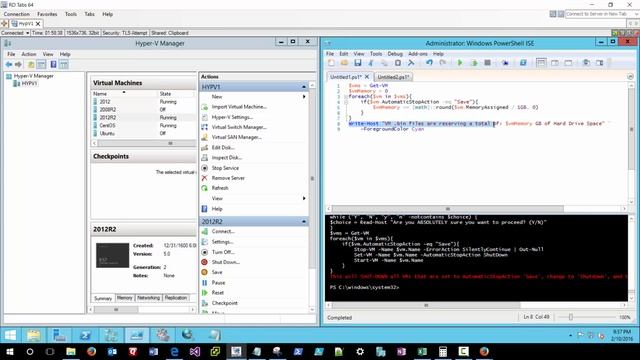
Task: Click the Stop Service icon in Actions
Action: click(205, 168)
